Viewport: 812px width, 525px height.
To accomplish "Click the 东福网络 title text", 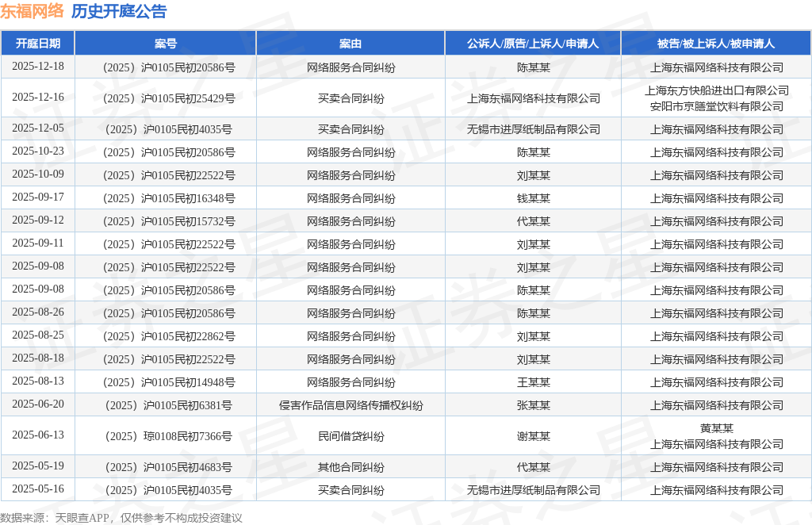I will coord(32,11).
